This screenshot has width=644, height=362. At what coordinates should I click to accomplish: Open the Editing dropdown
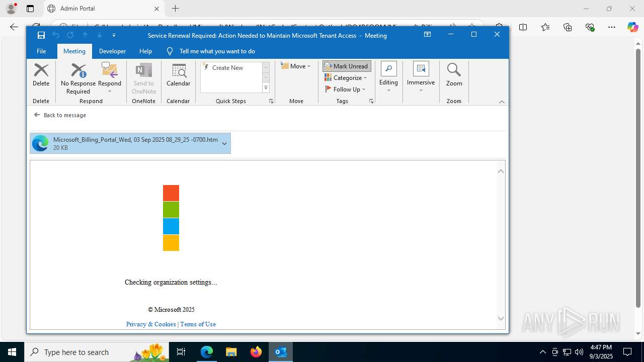[x=388, y=77]
